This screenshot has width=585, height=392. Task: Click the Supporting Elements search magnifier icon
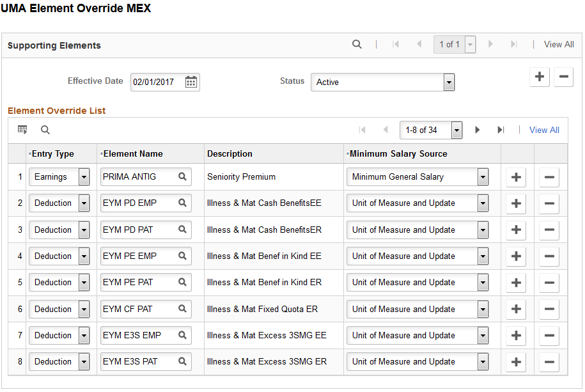[357, 44]
